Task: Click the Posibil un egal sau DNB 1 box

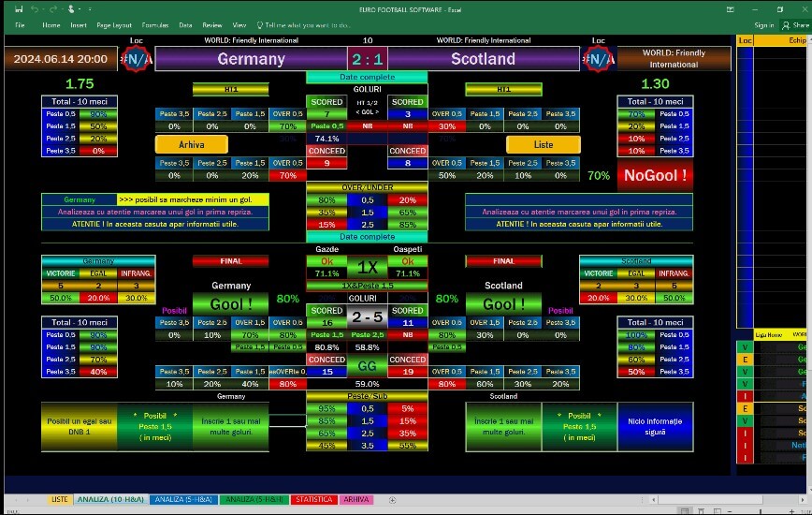Action: click(80, 426)
